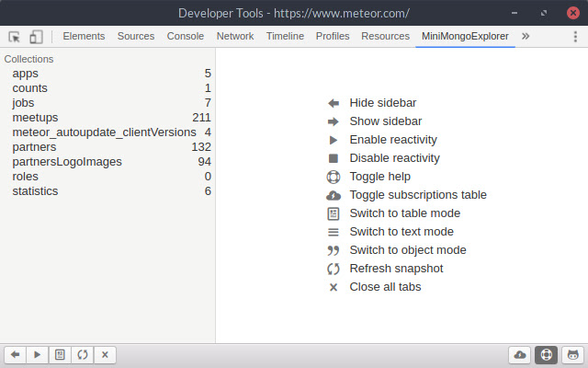Viewport: 588px width, 368px height.
Task: Go to the Network tab
Action: [x=235, y=36]
